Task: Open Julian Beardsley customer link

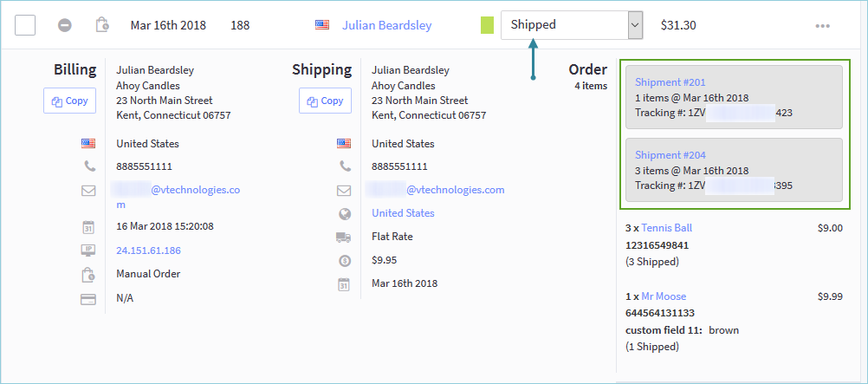Action: coord(386,25)
